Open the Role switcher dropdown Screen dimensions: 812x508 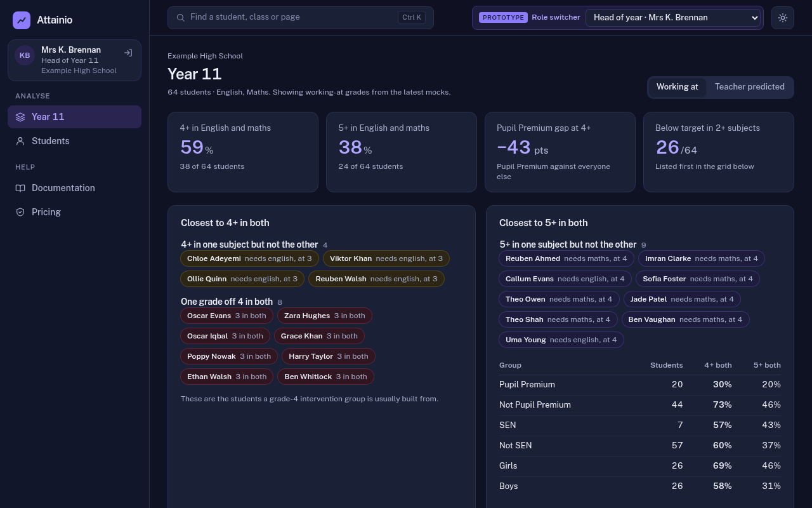pos(673,18)
